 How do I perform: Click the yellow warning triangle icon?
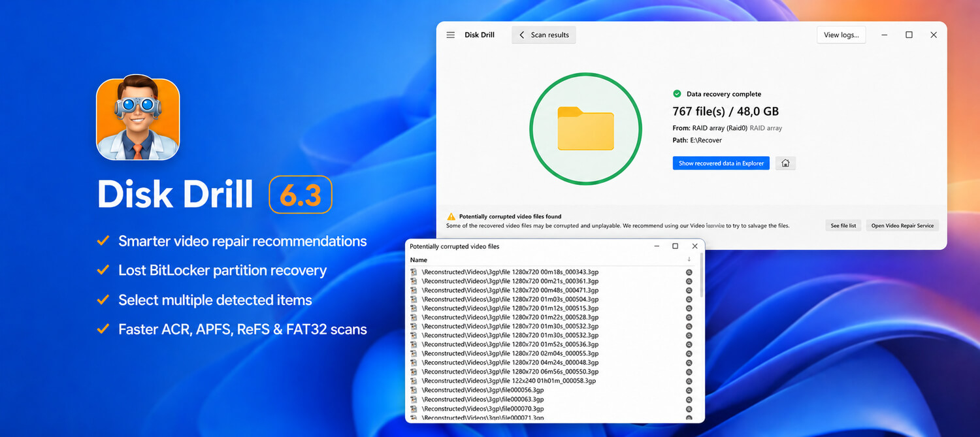pos(451,216)
